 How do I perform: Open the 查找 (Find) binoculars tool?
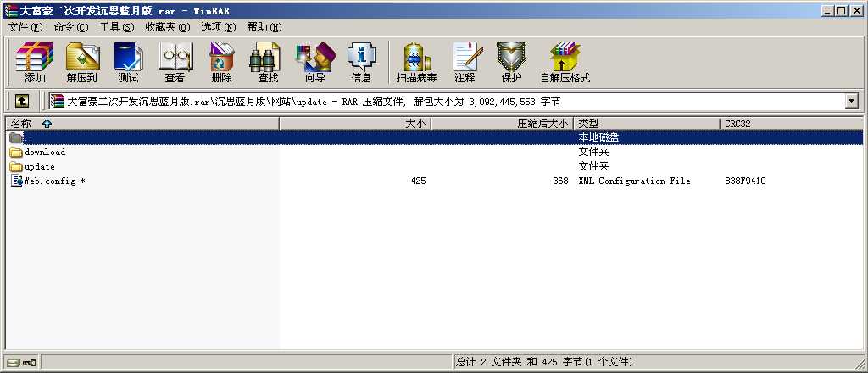[268, 61]
